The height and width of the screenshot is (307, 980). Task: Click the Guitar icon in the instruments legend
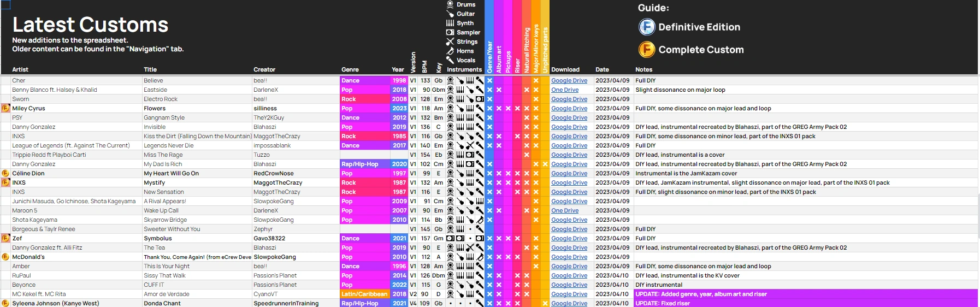(450, 14)
